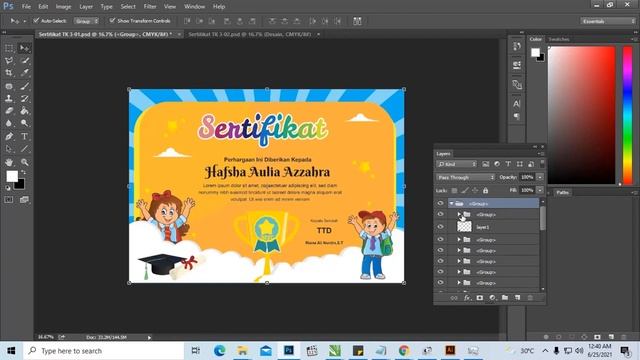Hide the Layer 1 layer
The width and height of the screenshot is (640, 360).
(440, 227)
